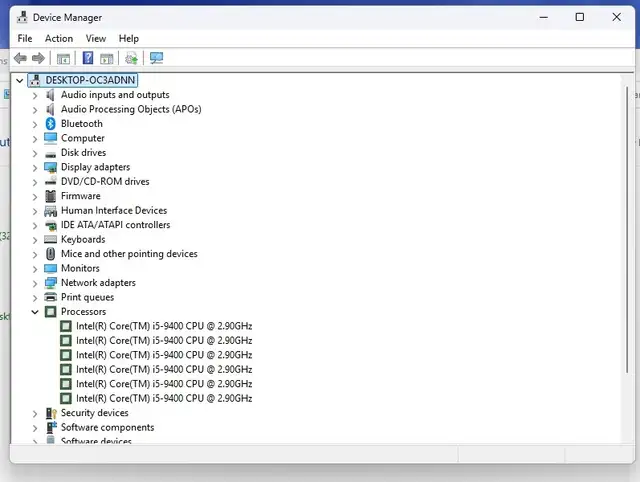The height and width of the screenshot is (482, 640).
Task: Expand the Disk drives node
Action: pyautogui.click(x=35, y=153)
